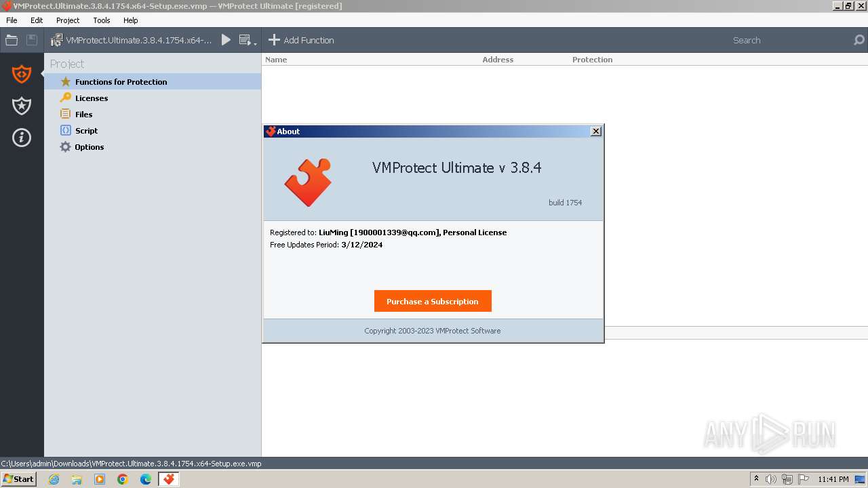The image size is (868, 488).
Task: Click the VMProtect puzzle logo in About
Action: (308, 182)
